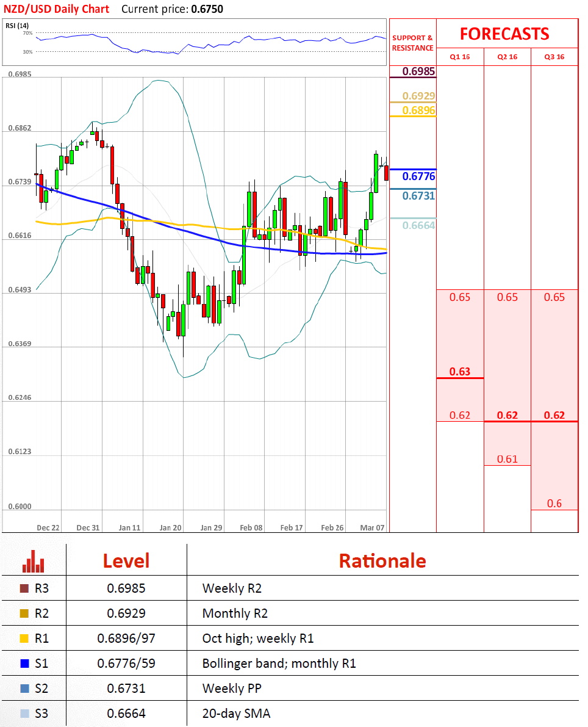
Task: Select the S3 light blue color swatch
Action: [x=24, y=714]
